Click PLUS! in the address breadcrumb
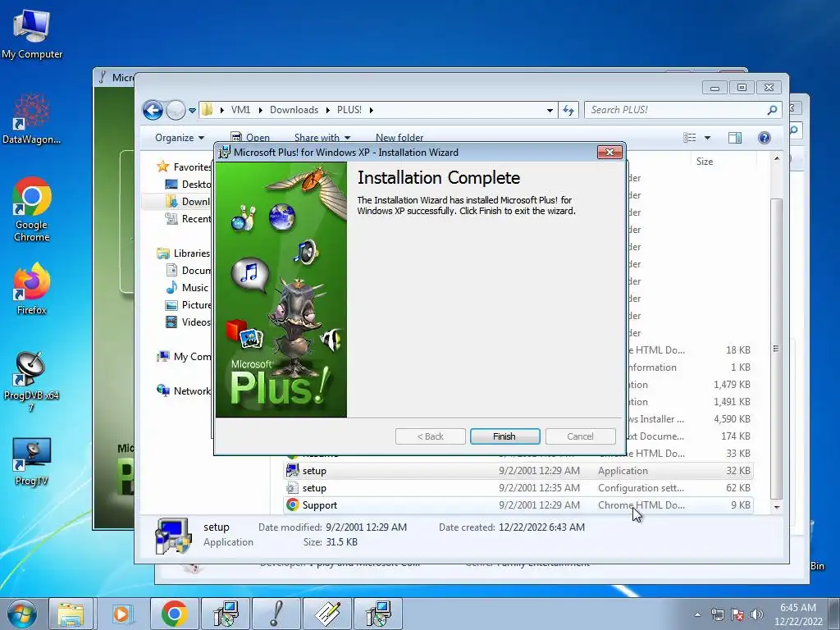This screenshot has height=630, width=840. [349, 110]
